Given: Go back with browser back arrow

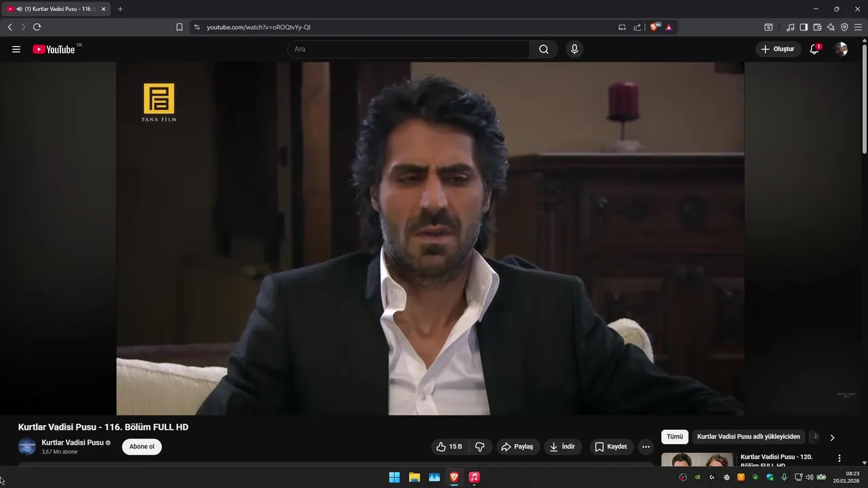Looking at the screenshot, I should pyautogui.click(x=9, y=27).
